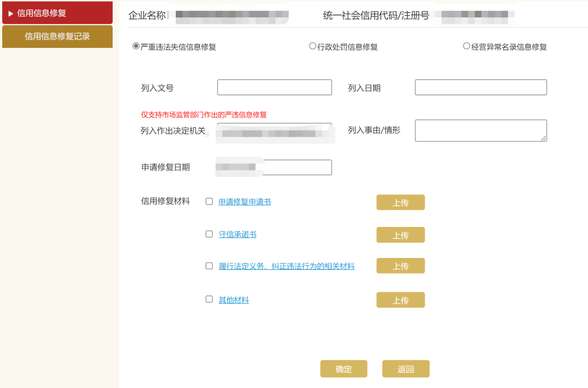Viewport: 588px width, 388px height.
Task: Click the 列入日期 input field
Action: [481, 88]
